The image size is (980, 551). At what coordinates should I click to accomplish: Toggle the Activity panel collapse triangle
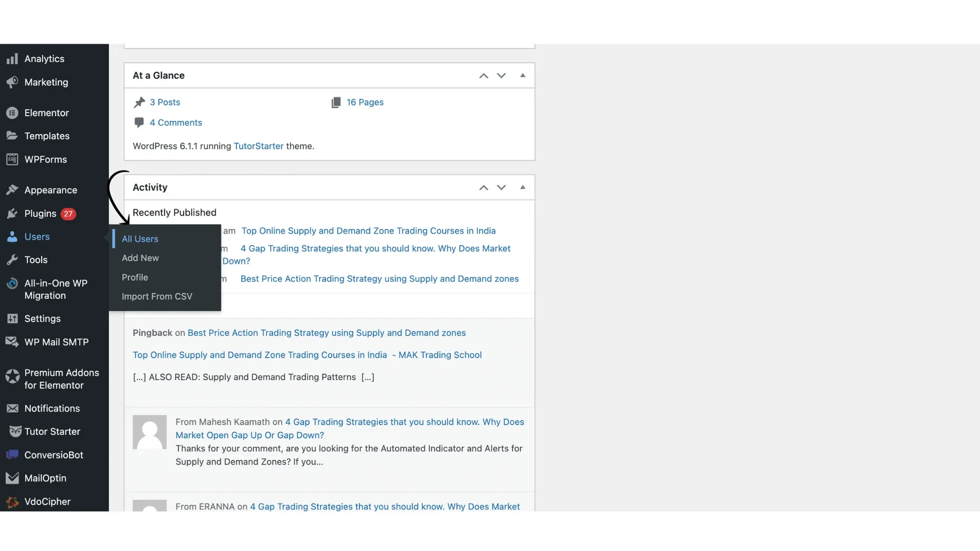[522, 187]
